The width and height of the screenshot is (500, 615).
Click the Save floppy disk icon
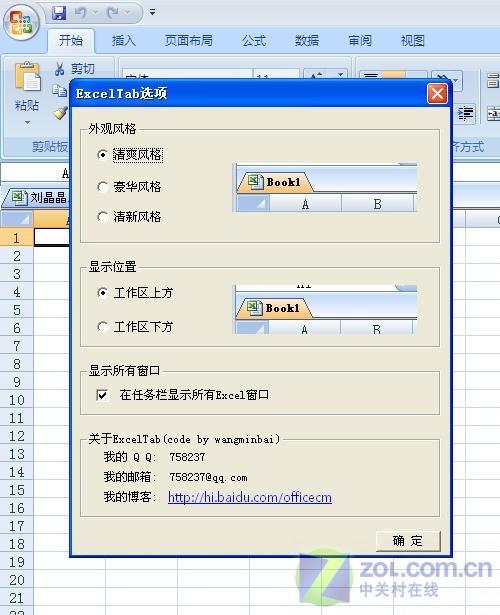[59, 13]
